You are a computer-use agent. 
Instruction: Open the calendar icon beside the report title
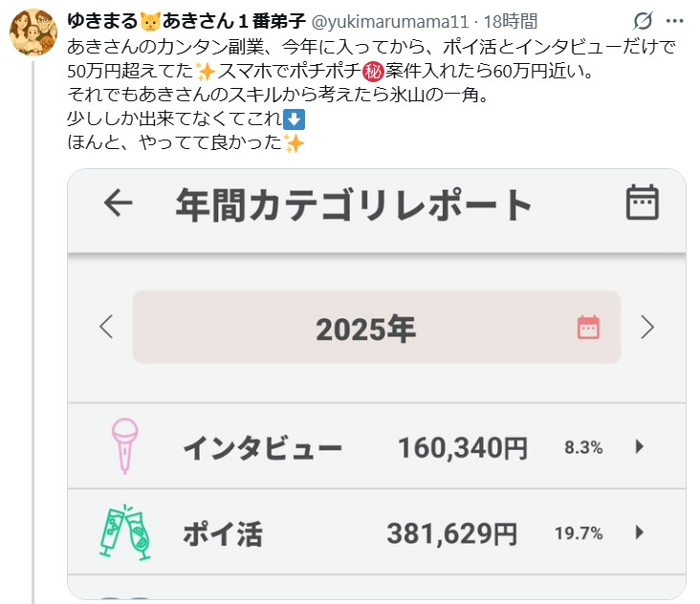coord(643,203)
